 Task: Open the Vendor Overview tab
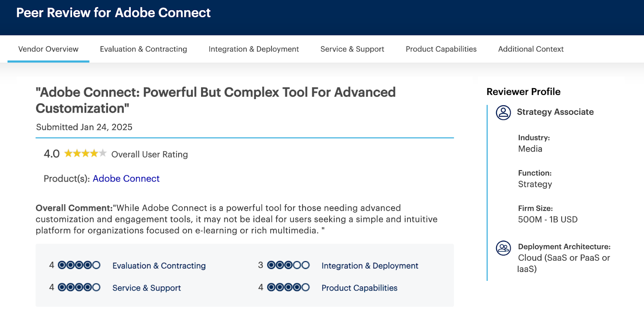click(48, 49)
